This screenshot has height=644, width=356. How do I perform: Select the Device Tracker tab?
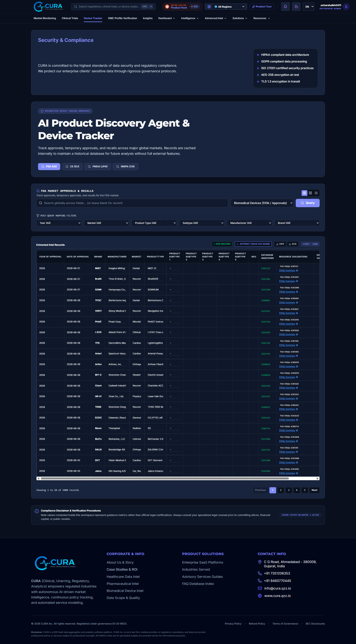pos(93,18)
